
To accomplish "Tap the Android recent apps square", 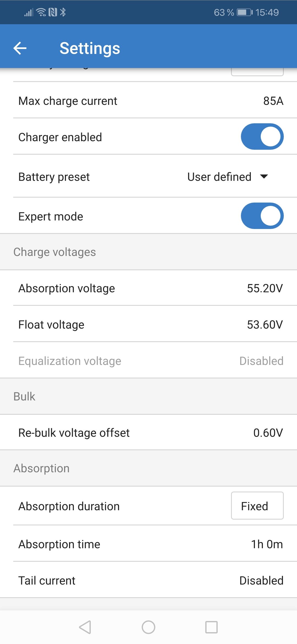I will [x=211, y=627].
